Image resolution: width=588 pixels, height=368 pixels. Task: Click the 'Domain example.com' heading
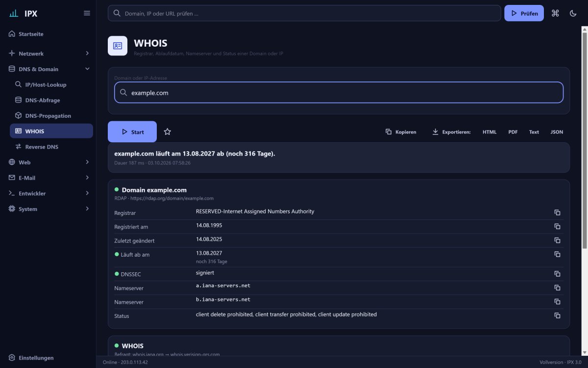(x=154, y=190)
